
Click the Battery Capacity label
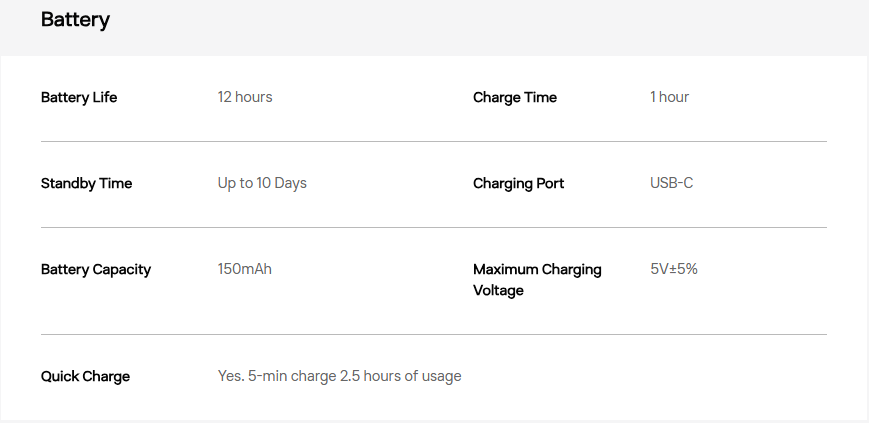(96, 269)
